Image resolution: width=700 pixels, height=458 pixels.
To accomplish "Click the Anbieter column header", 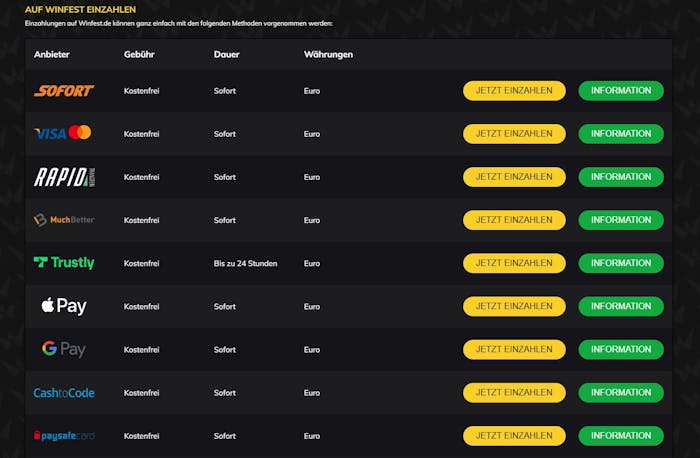I will pos(52,54).
